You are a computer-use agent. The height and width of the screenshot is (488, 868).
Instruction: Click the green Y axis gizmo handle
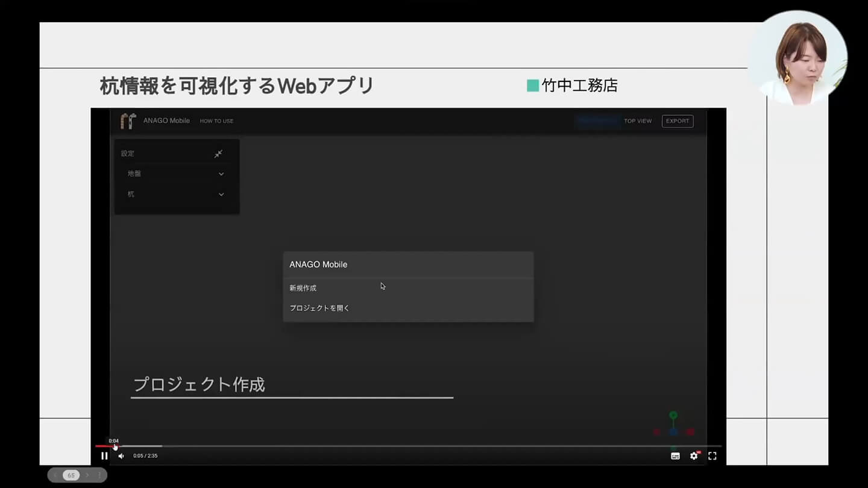click(x=673, y=415)
